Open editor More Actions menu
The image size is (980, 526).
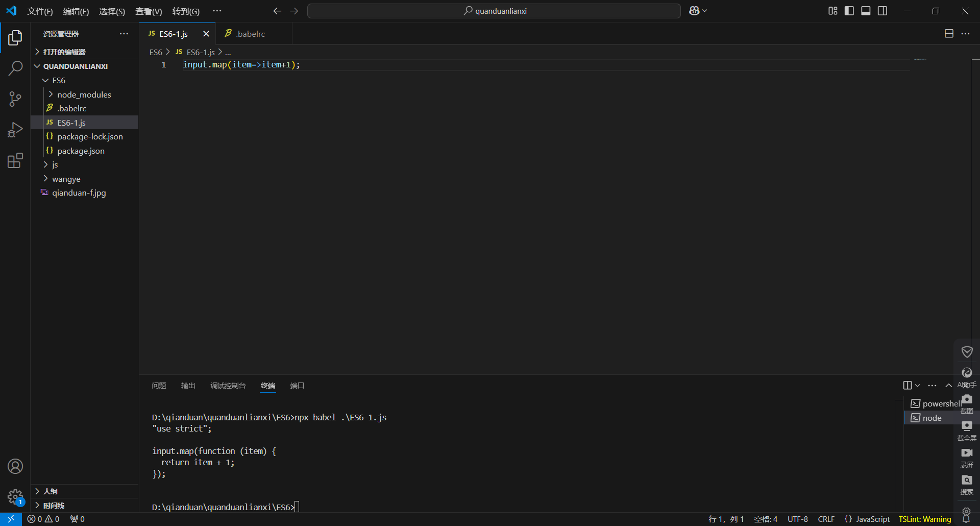pyautogui.click(x=965, y=34)
